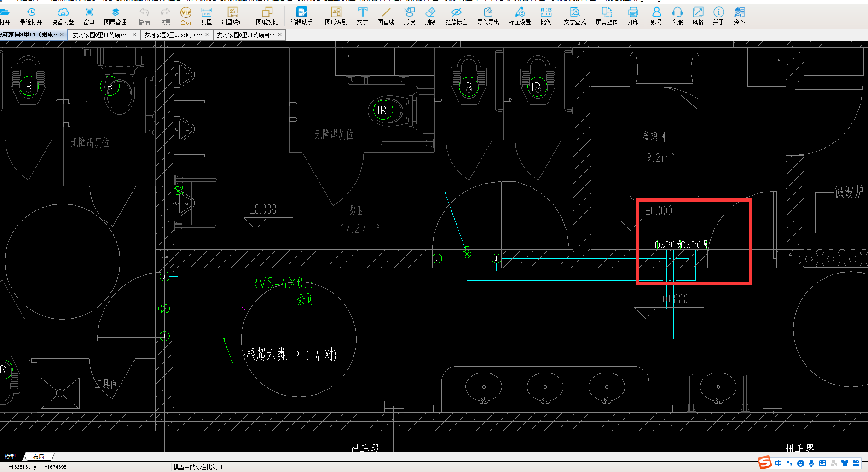Viewport: 868px width, 472px height.
Task: Click the 比例 scale tool
Action: point(546,16)
